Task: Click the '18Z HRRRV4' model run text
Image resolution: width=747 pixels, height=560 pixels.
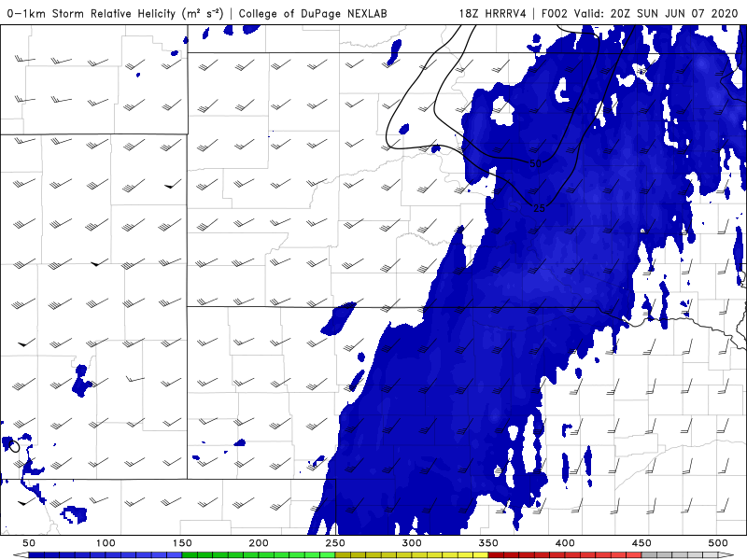Action: (493, 13)
